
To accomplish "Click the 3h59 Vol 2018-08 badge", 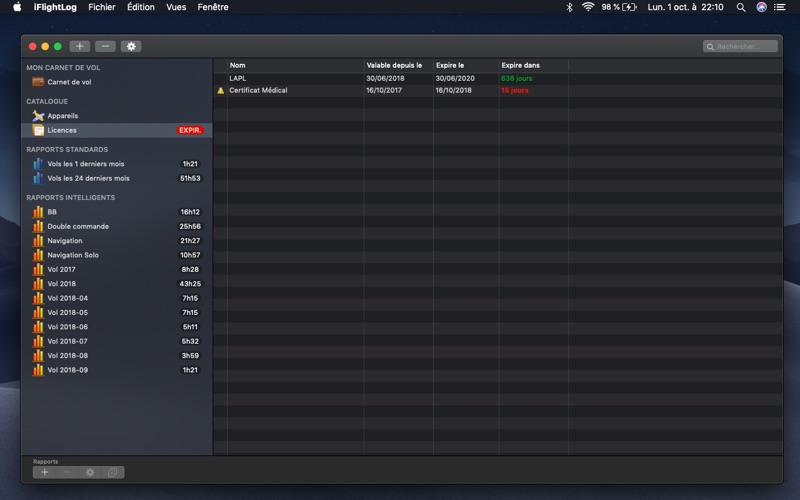I will [190, 355].
